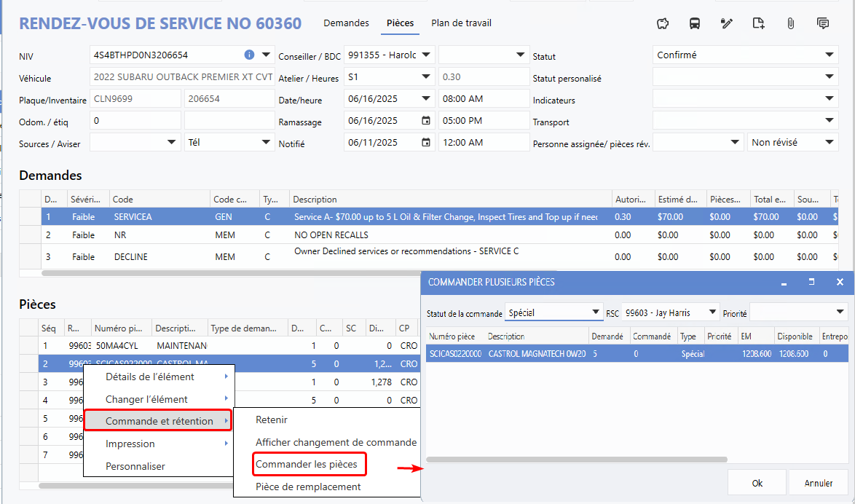The height and width of the screenshot is (504, 855).
Task: Switch to the Plan de travail tab
Action: tap(461, 23)
